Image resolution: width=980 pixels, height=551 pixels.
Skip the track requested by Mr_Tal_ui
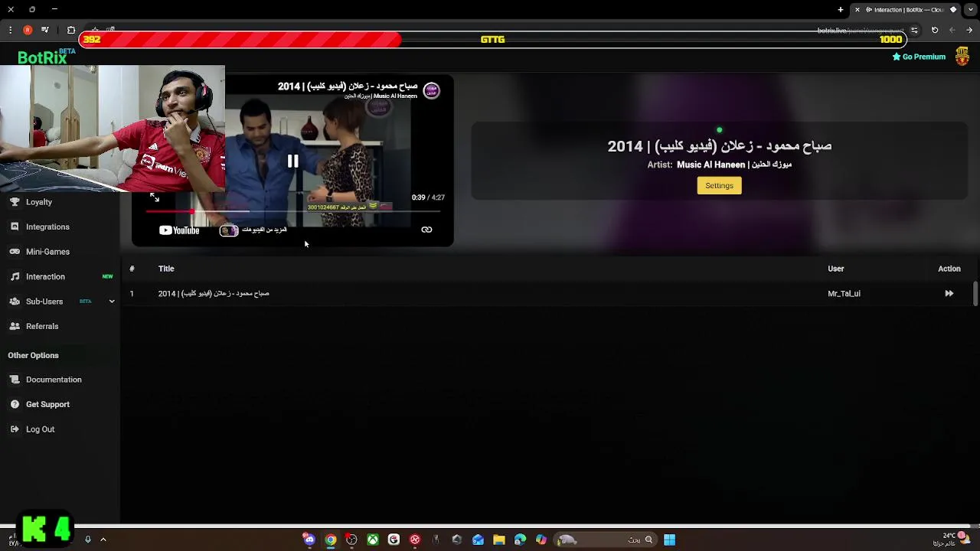point(949,293)
